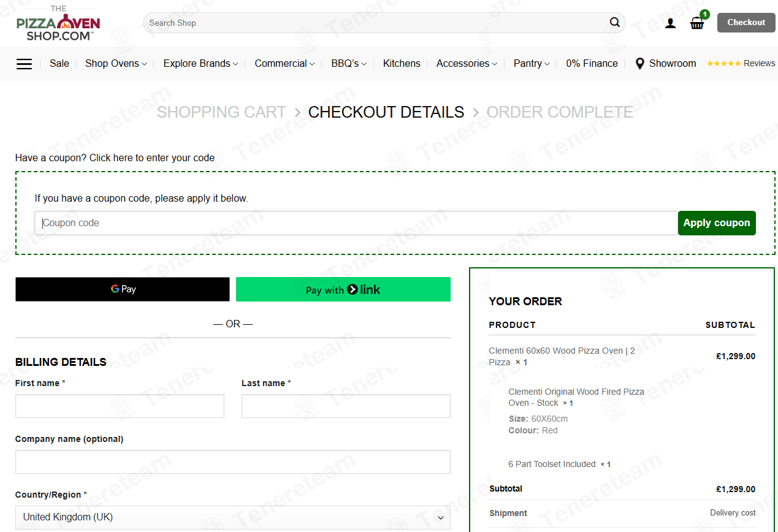Click the five-star Reviews rating
778x532 pixels.
(x=724, y=64)
